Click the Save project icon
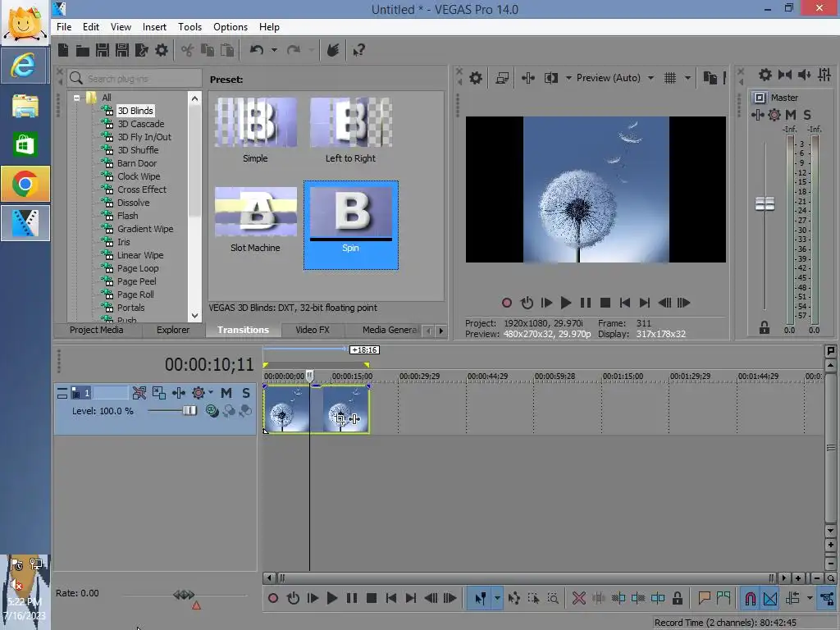 [x=103, y=50]
